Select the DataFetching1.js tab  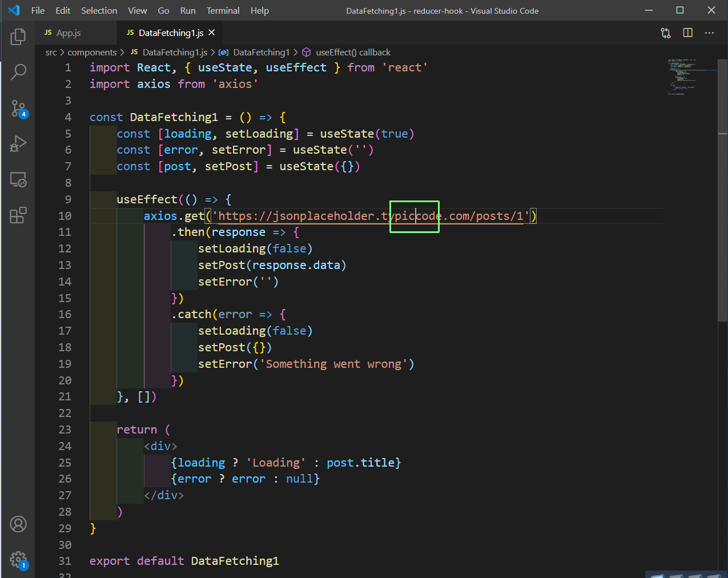point(171,33)
